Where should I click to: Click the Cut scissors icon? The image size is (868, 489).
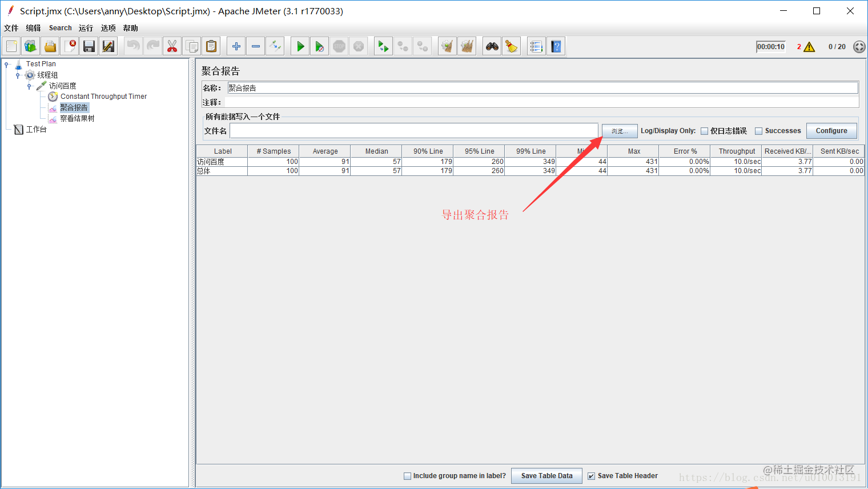pyautogui.click(x=172, y=46)
